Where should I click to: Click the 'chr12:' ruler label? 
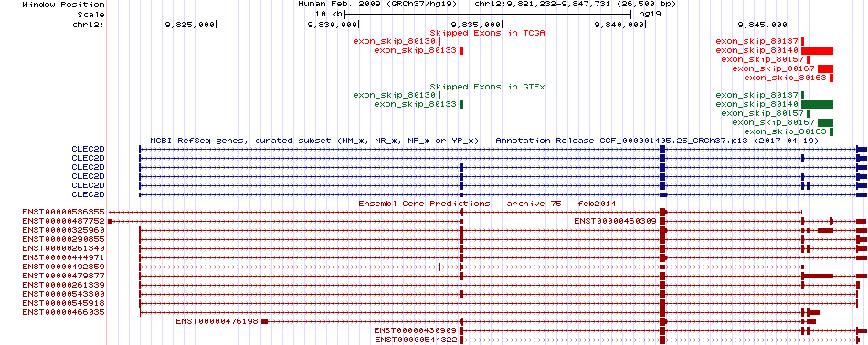pos(89,25)
